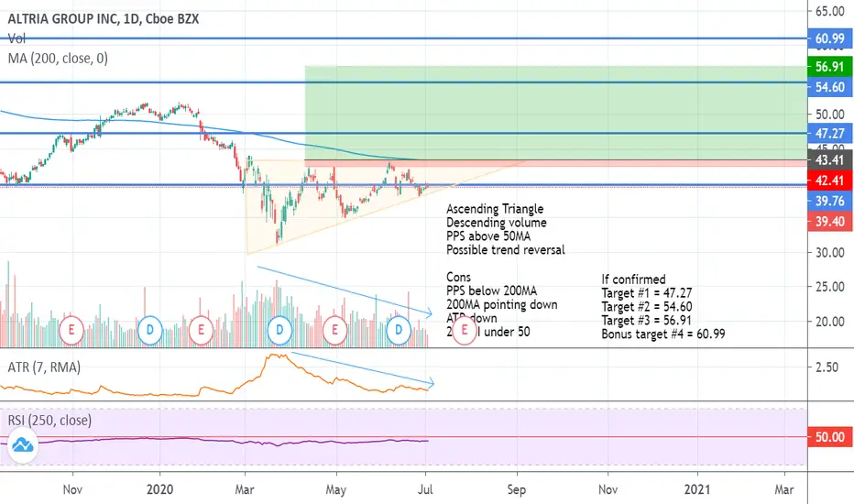Click the 'Sep' time axis label
The image size is (854, 504).
516,489
